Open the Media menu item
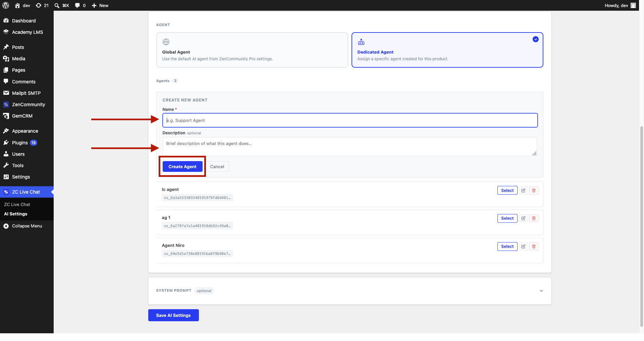The height and width of the screenshot is (341, 644). [27, 59]
